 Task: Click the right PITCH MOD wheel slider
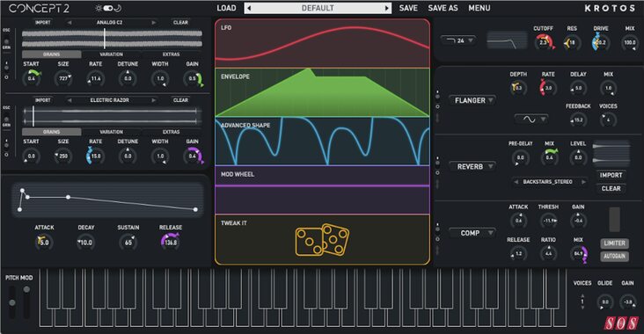(26, 303)
